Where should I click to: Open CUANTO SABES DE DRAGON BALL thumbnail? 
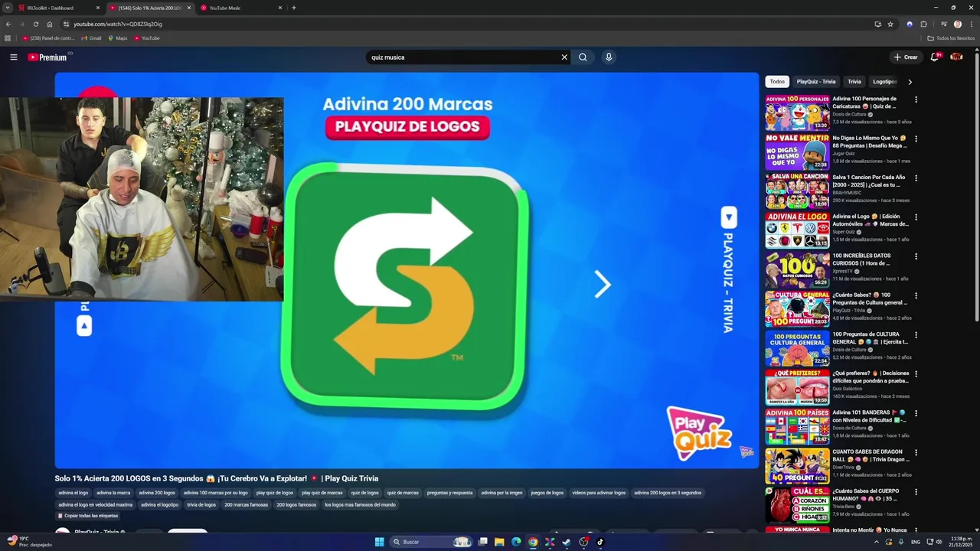coord(797,465)
